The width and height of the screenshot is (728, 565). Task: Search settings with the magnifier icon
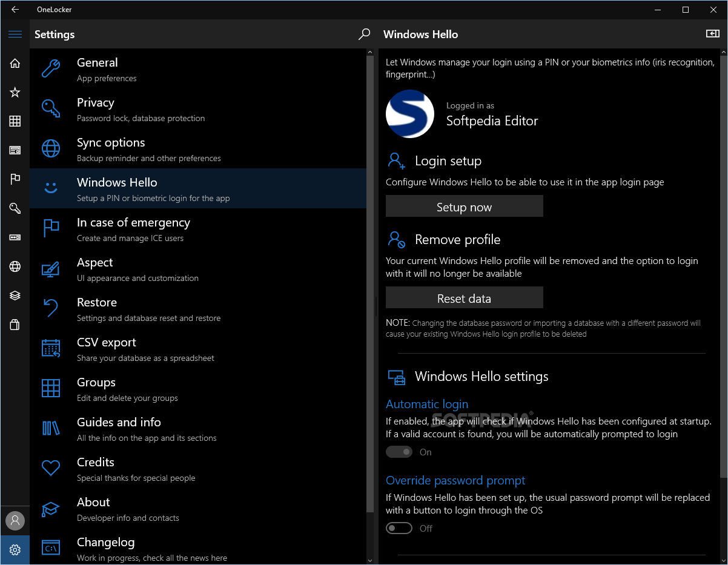coord(364,35)
